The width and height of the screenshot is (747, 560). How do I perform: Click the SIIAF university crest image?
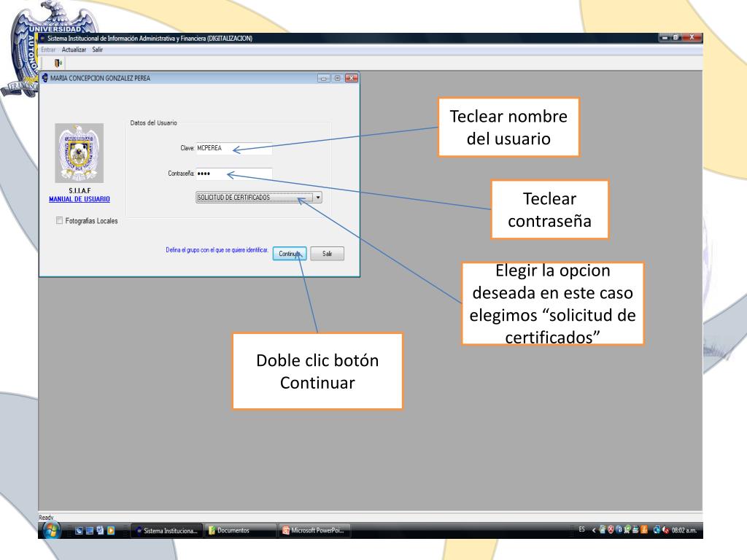click(x=80, y=153)
